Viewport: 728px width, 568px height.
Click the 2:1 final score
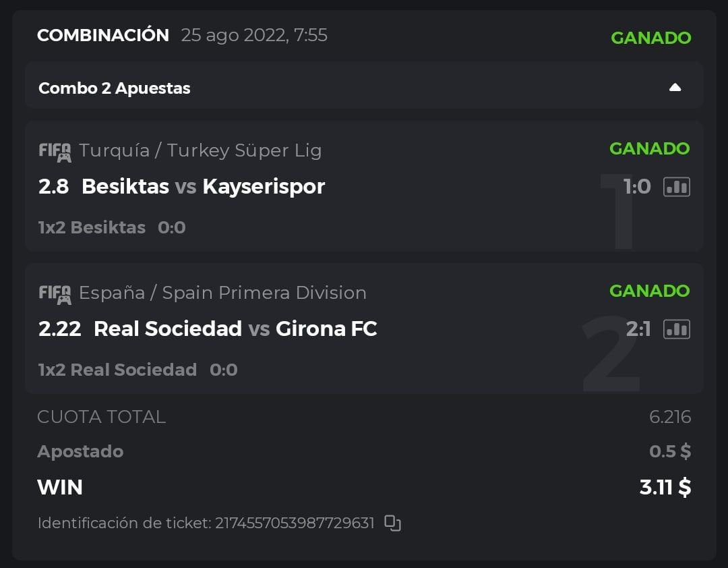click(638, 329)
